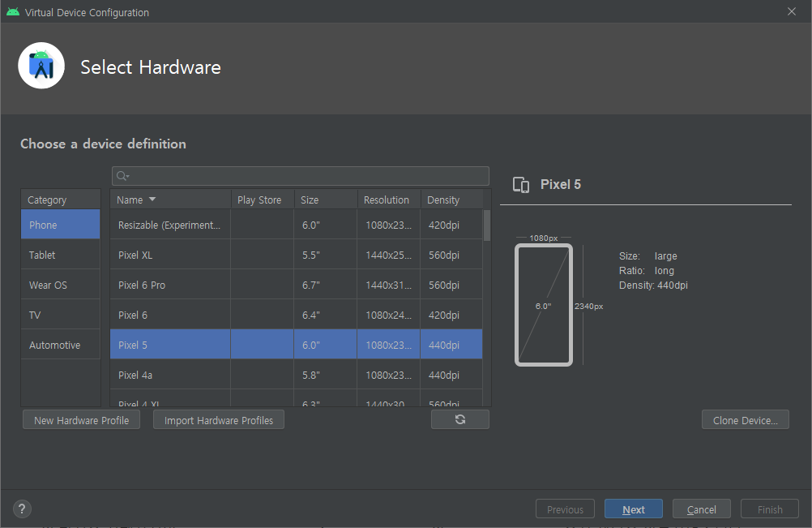Click the Size column header
The width and height of the screenshot is (812, 528).
(326, 200)
